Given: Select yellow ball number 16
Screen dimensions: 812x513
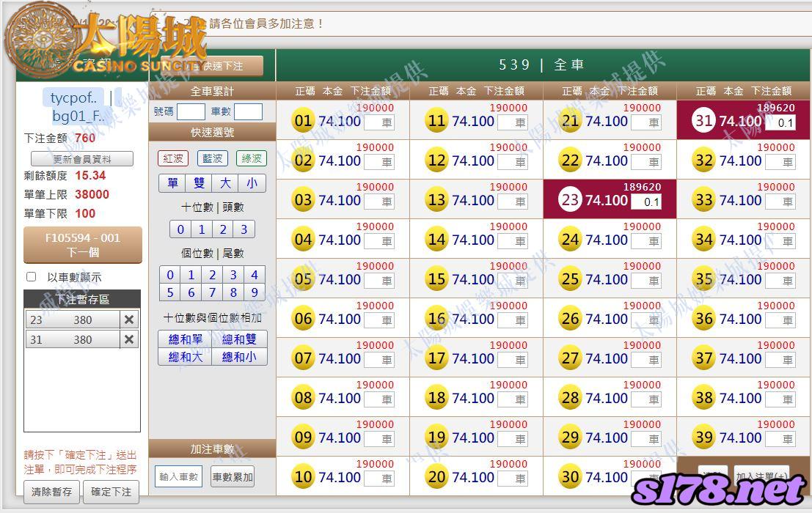Looking at the screenshot, I should pos(436,319).
